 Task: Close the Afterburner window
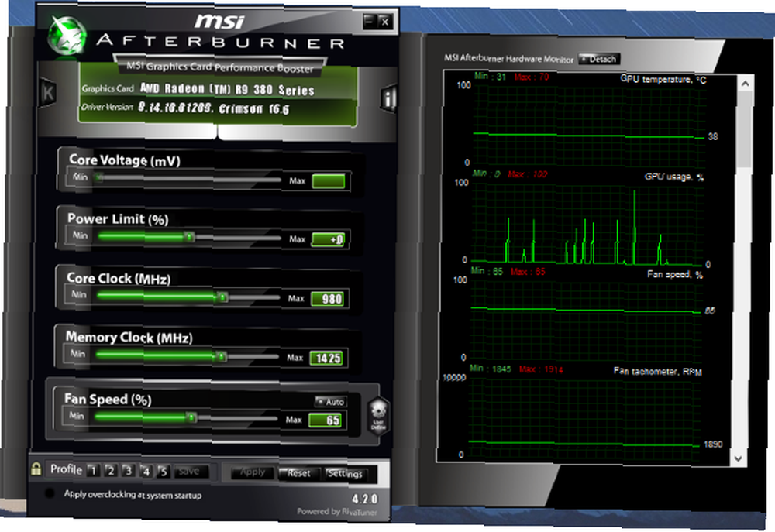385,21
